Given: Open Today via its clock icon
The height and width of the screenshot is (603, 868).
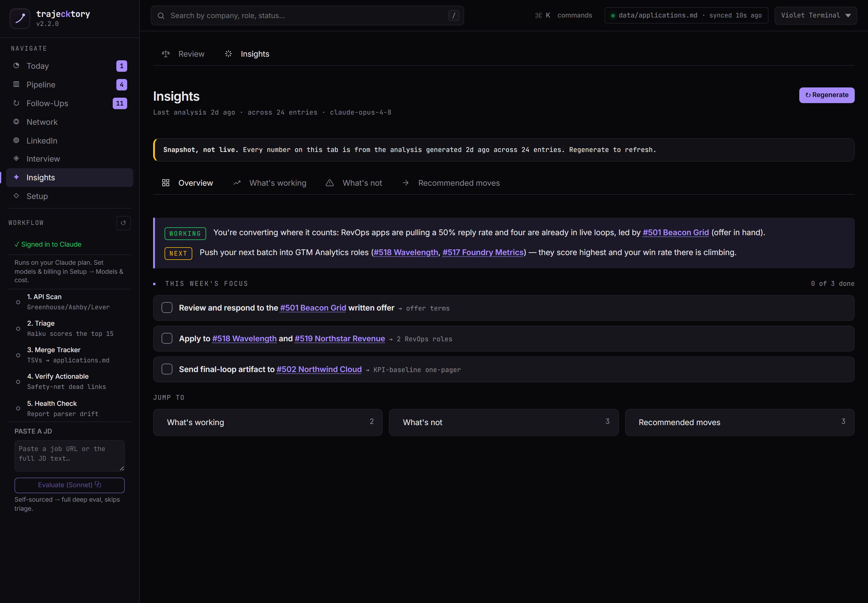Looking at the screenshot, I should (x=16, y=66).
